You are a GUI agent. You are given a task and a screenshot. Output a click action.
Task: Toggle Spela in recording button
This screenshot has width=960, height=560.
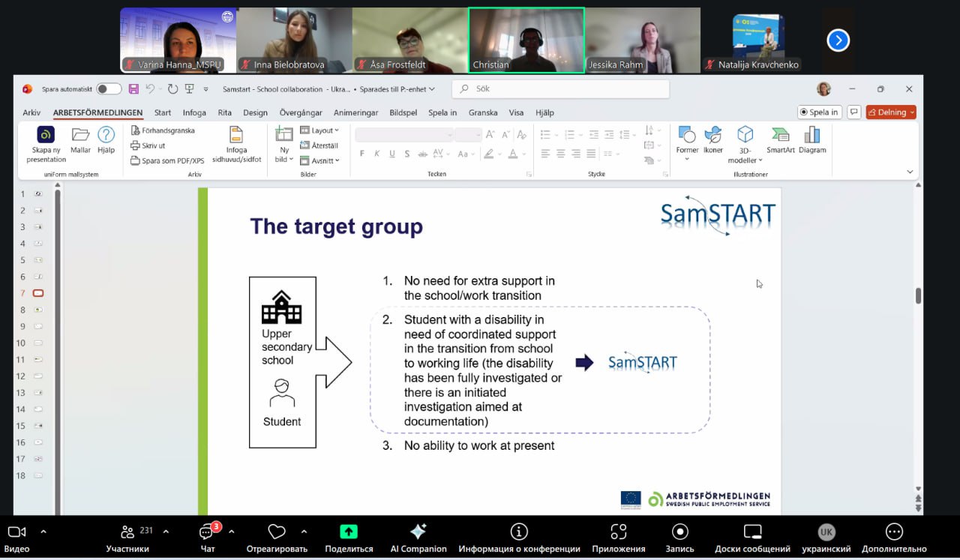point(819,112)
